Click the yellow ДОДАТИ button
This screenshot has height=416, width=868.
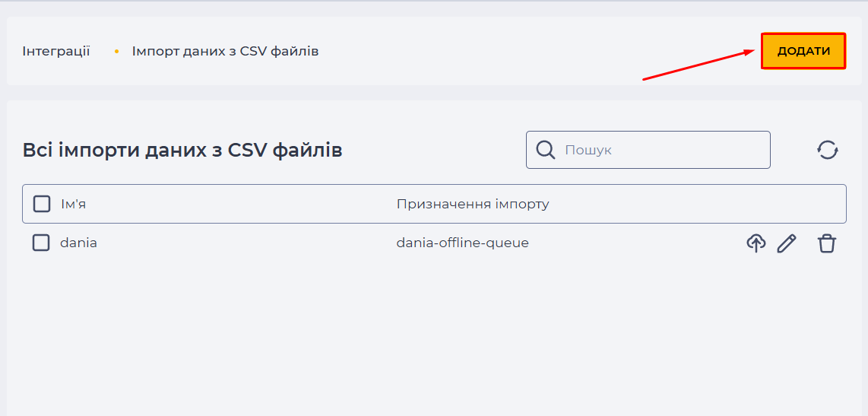point(803,51)
